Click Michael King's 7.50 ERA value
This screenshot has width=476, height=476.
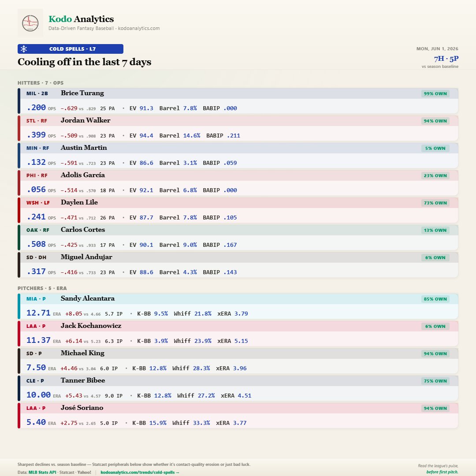click(36, 367)
